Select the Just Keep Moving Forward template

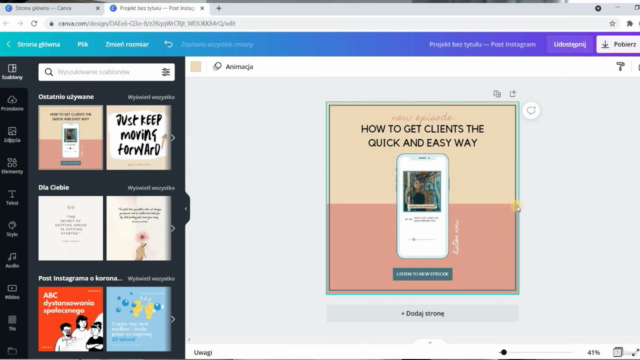point(139,138)
